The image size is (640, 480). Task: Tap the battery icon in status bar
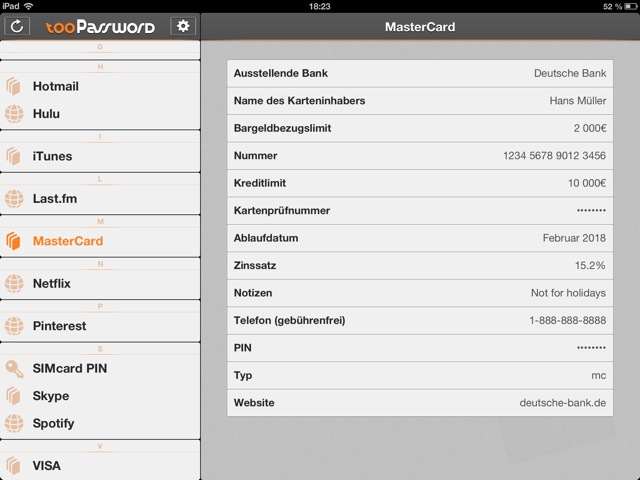[631, 6]
